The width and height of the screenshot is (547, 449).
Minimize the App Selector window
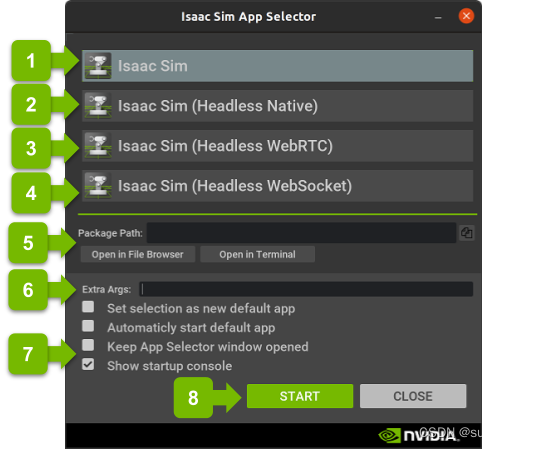pyautogui.click(x=438, y=17)
